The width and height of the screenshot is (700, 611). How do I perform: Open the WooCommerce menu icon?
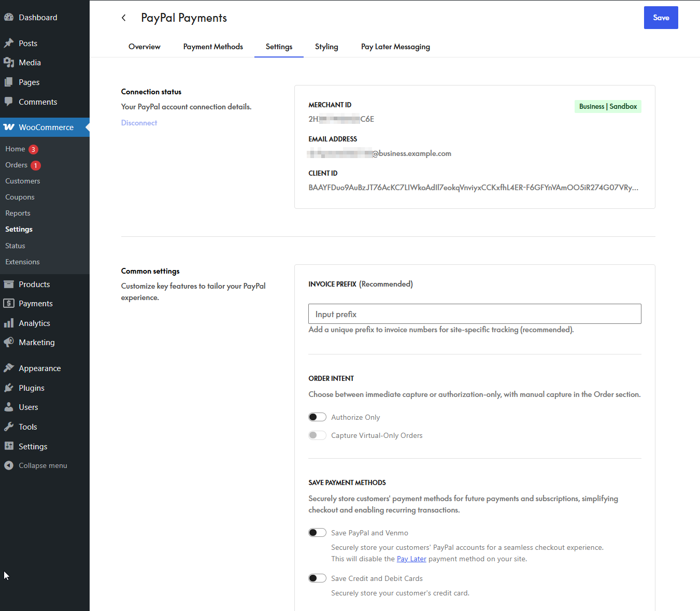pos(9,127)
